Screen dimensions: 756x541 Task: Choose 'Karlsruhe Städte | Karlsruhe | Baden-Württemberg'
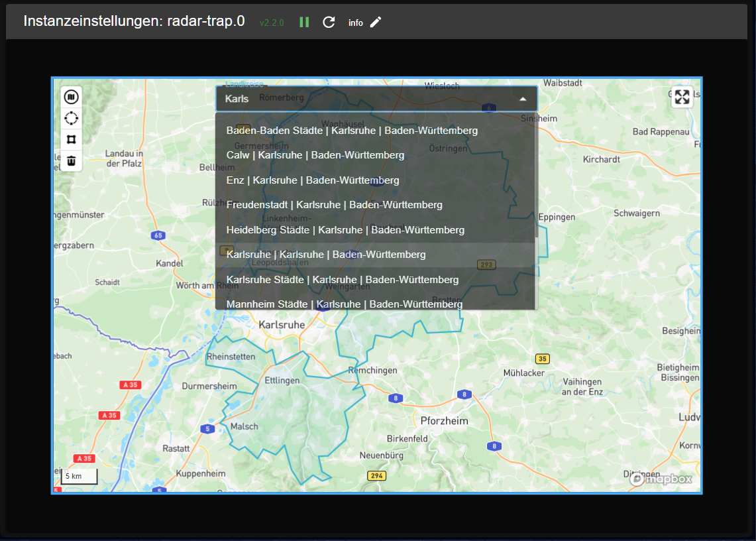coord(375,280)
